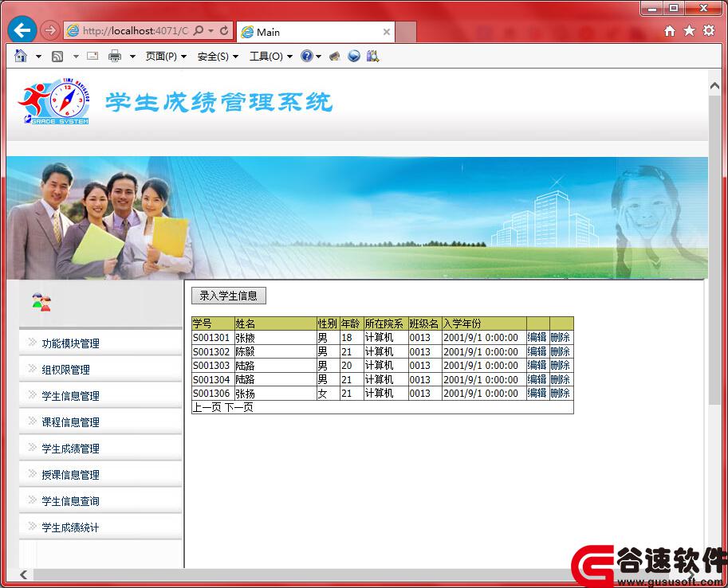The height and width of the screenshot is (588, 728).
Task: Open a new blank tab
Action: pyautogui.click(x=406, y=32)
